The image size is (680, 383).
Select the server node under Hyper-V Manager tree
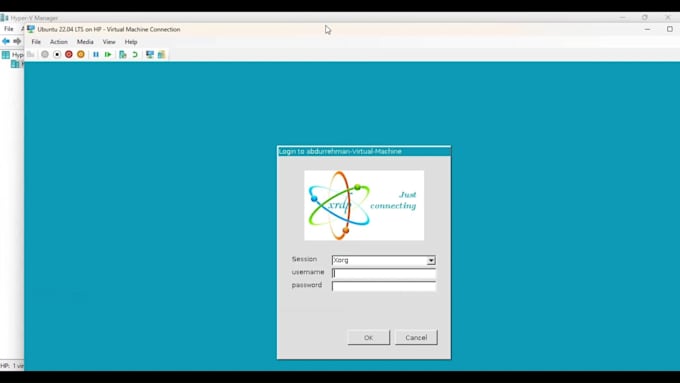pyautogui.click(x=16, y=64)
